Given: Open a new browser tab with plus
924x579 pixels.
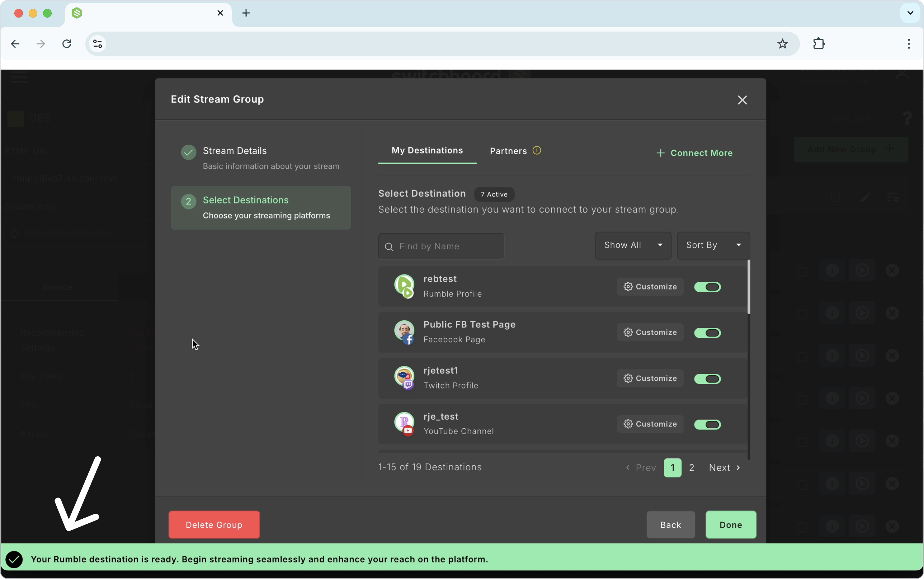Looking at the screenshot, I should click(246, 13).
